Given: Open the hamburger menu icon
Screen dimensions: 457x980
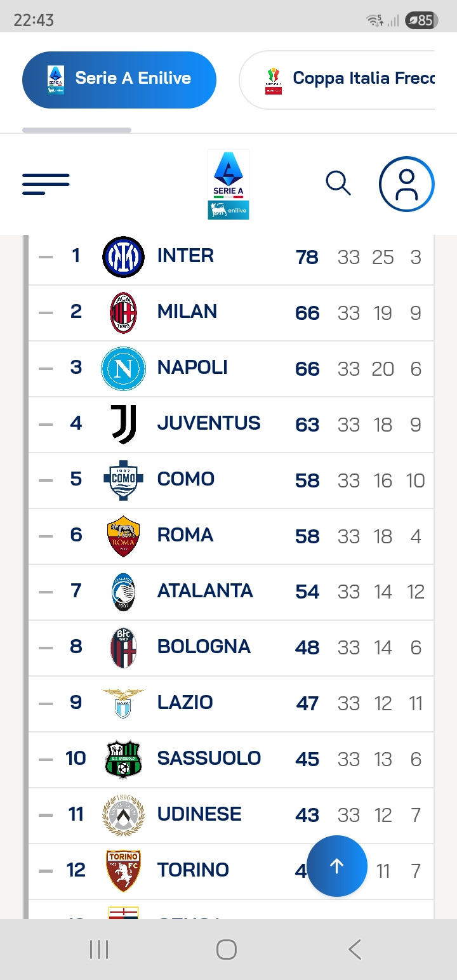Looking at the screenshot, I should (46, 184).
